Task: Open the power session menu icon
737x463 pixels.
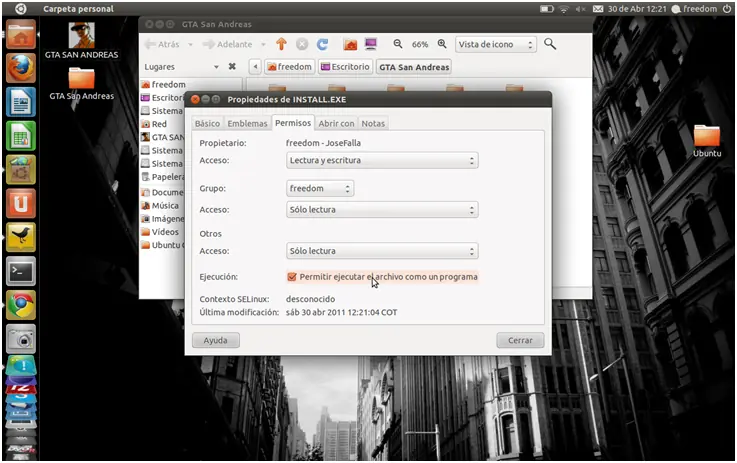Action: tap(727, 9)
